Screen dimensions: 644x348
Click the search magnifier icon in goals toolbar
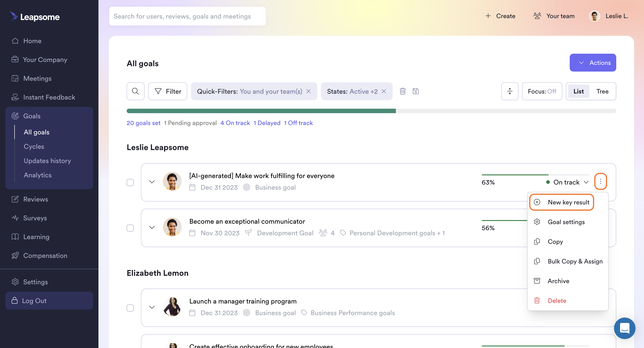tap(136, 91)
